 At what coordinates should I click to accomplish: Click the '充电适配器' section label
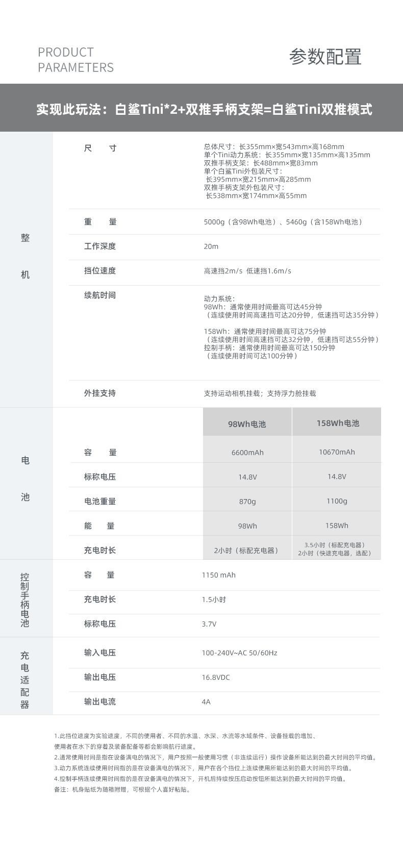(x=25, y=680)
